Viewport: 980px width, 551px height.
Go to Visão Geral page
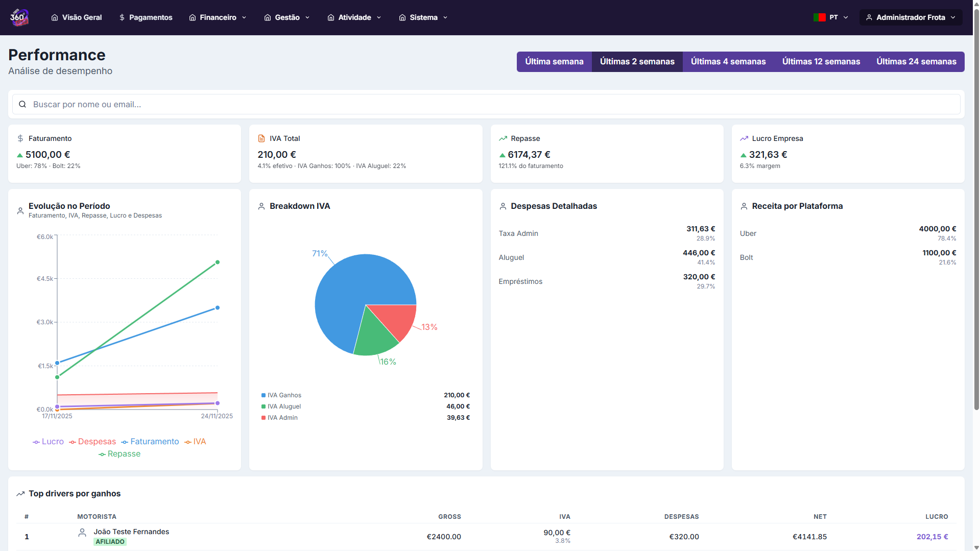77,17
